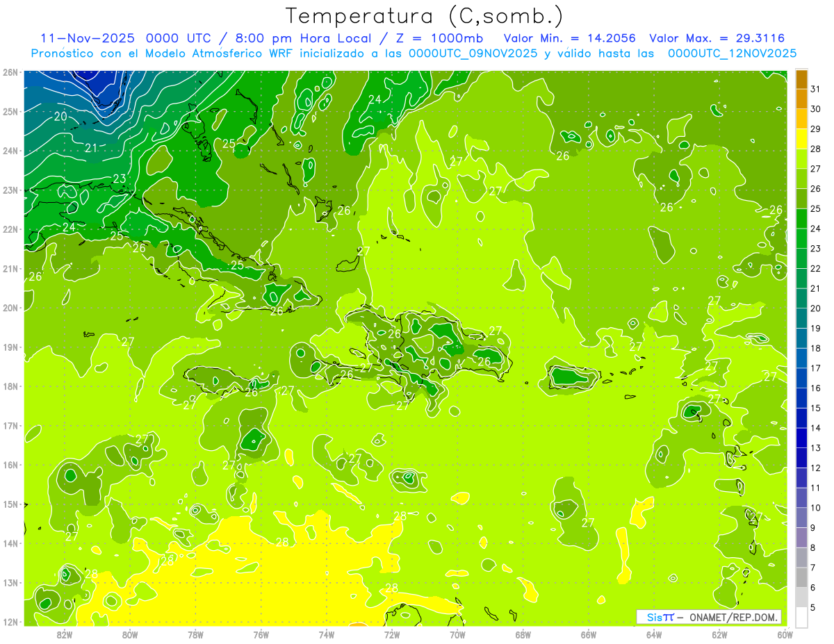Click the color scale label 22
Image resolution: width=834 pixels, height=644 pixels.
(x=816, y=269)
